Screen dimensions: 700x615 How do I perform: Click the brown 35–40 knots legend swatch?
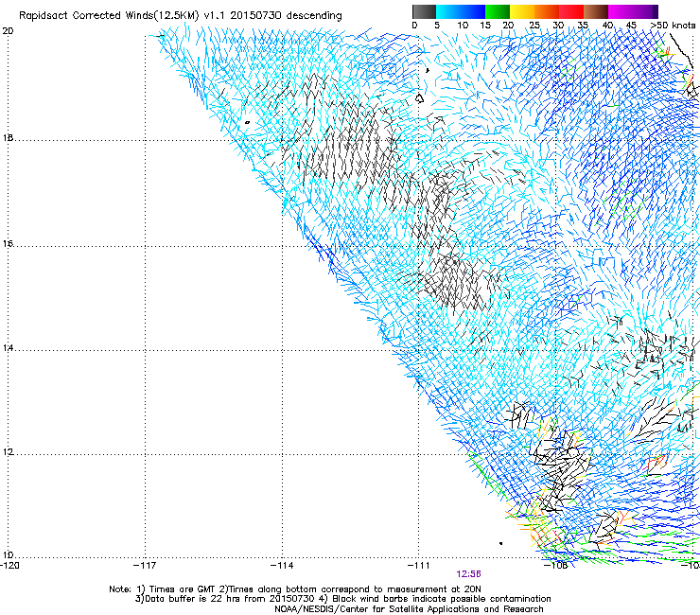(596, 11)
